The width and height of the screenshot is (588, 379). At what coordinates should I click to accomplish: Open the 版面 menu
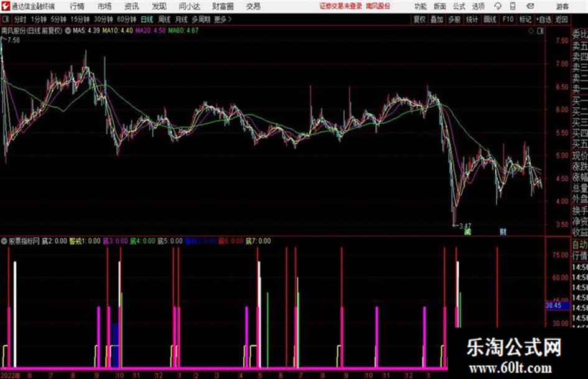coord(440,6)
